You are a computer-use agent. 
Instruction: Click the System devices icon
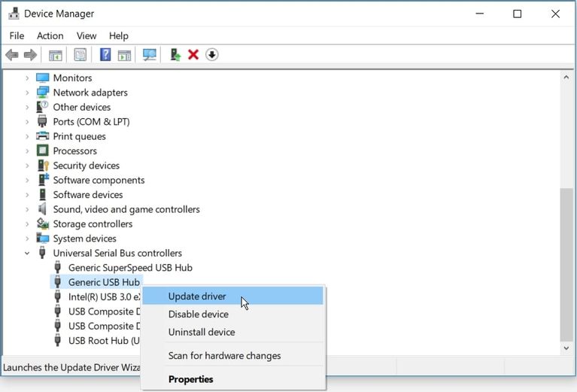tap(43, 239)
